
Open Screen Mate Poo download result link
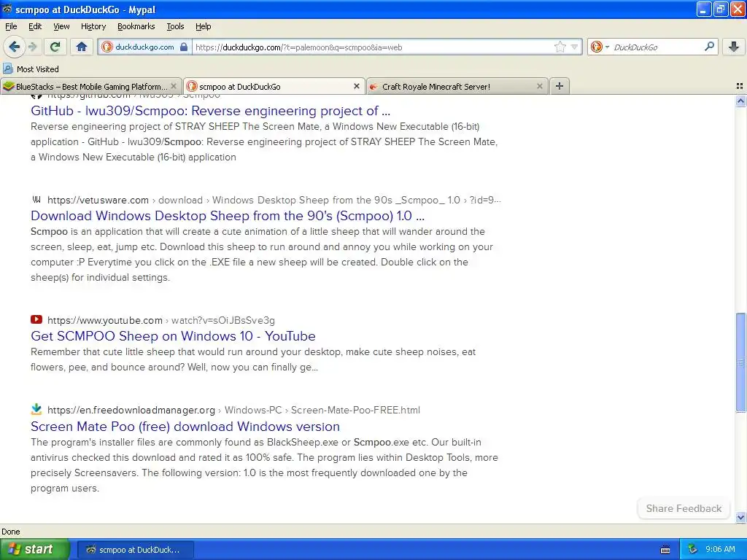(x=185, y=426)
